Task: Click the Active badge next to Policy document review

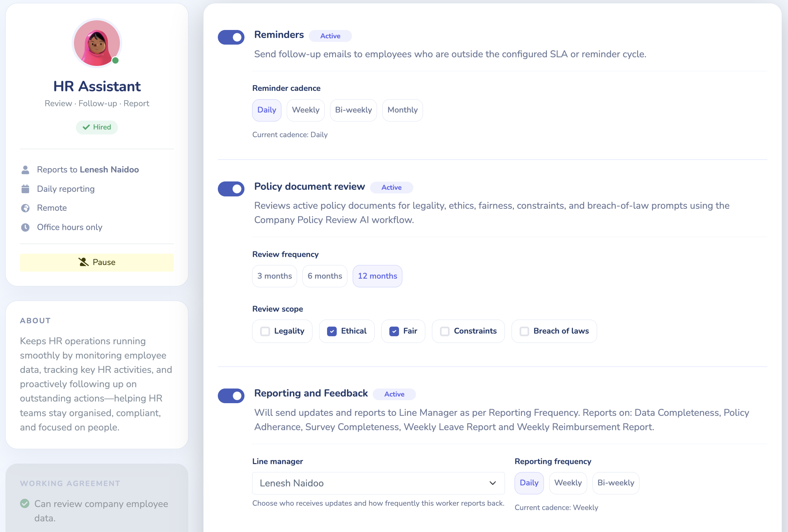Action: click(x=391, y=187)
